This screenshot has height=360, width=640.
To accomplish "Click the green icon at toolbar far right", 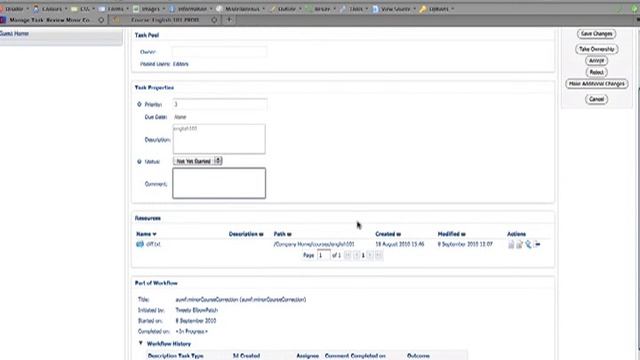I will 635,9.
